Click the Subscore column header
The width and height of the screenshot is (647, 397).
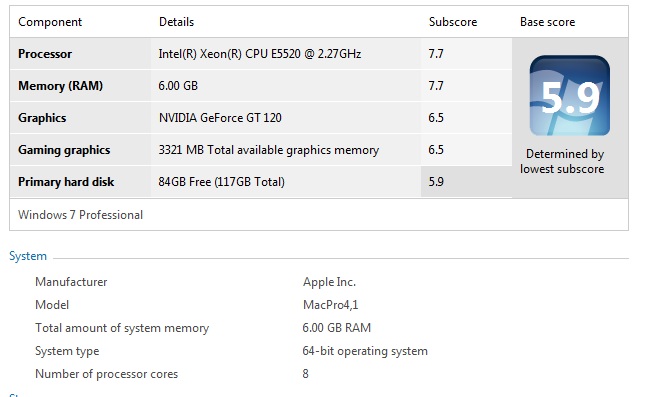453,22
